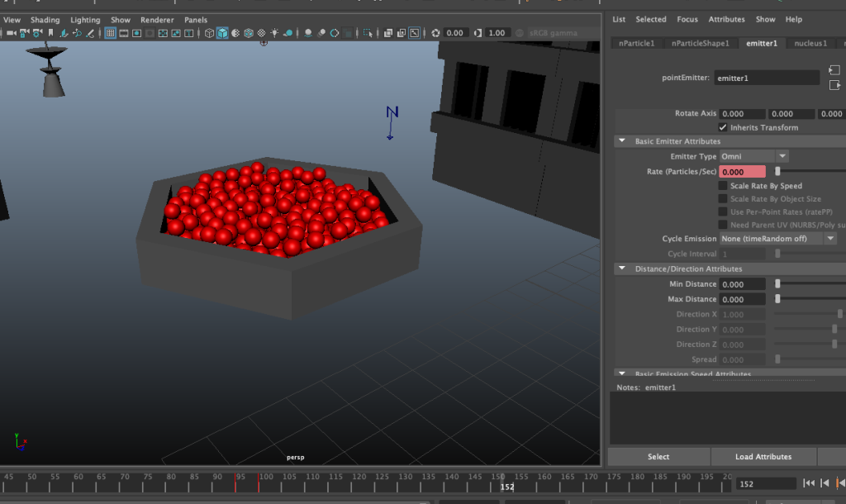Toggle Scale Rate By Object Size checkbox
Image resolution: width=846 pixels, height=504 pixels.
pos(723,199)
